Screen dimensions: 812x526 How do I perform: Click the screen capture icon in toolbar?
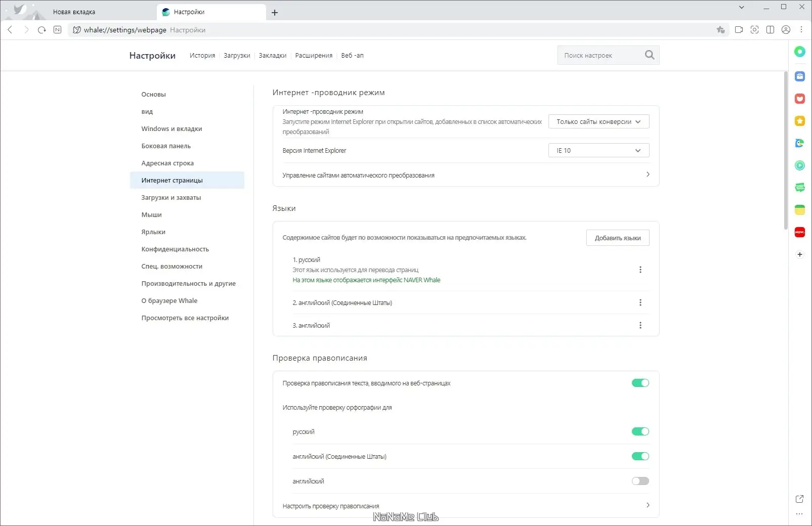pyautogui.click(x=754, y=30)
